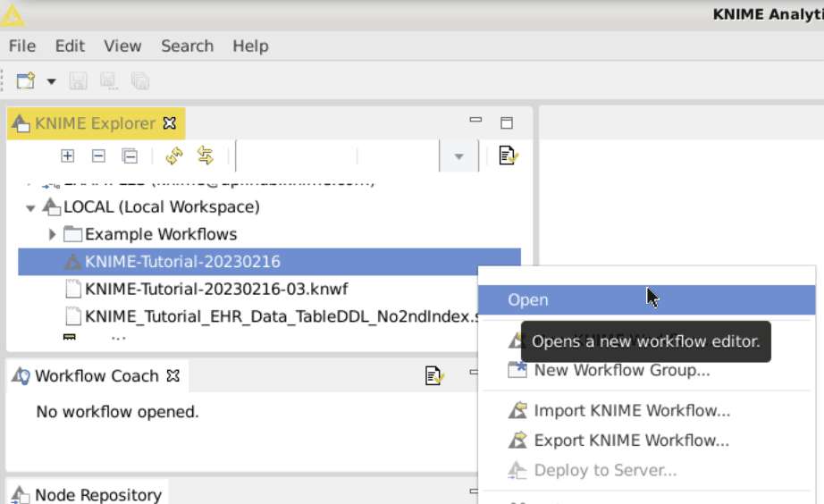
Task: Click the Expand selected (plus) icon in Explorer
Action: (67, 155)
